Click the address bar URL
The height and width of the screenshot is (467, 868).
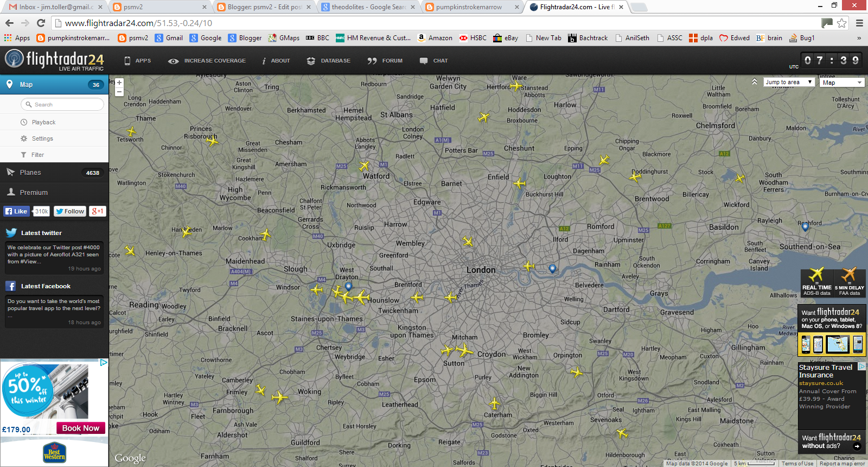(138, 23)
